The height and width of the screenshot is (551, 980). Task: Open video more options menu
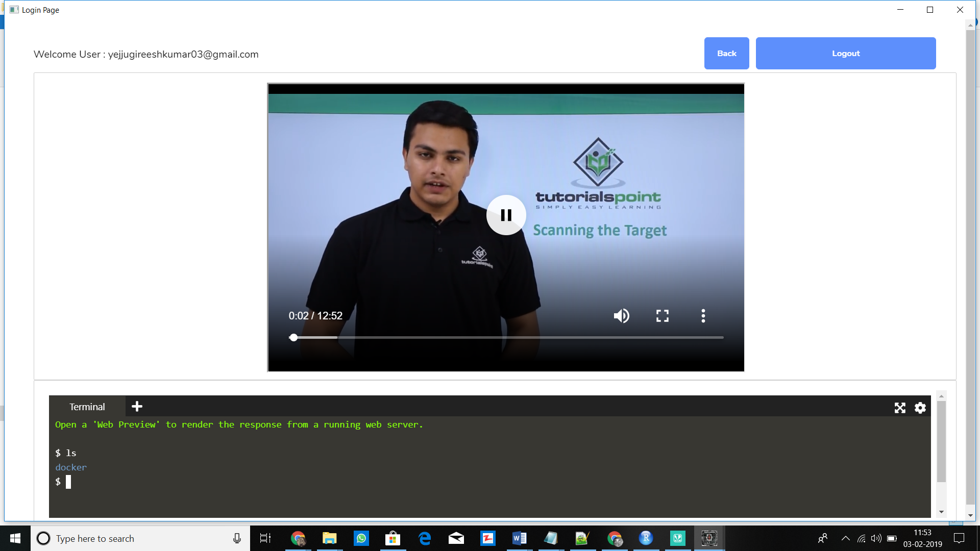click(x=703, y=316)
